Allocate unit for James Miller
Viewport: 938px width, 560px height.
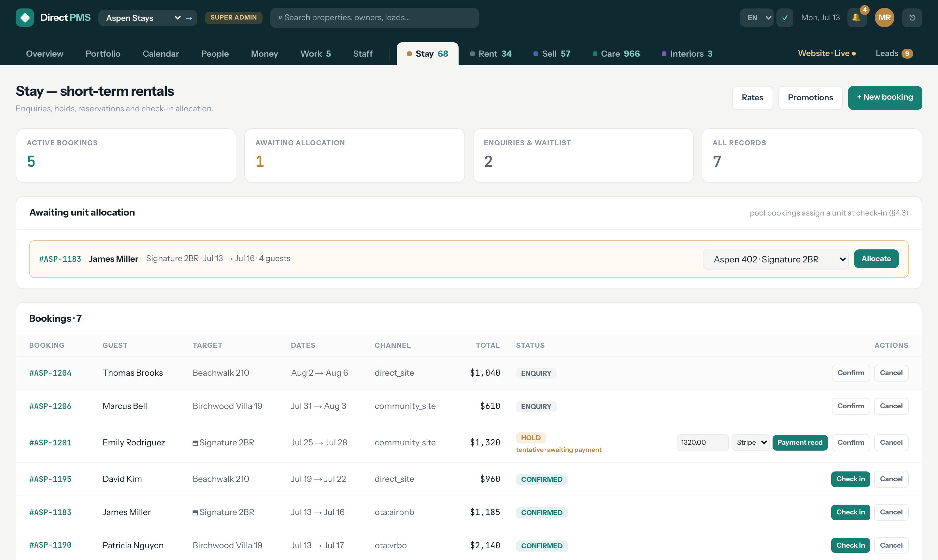(x=876, y=259)
